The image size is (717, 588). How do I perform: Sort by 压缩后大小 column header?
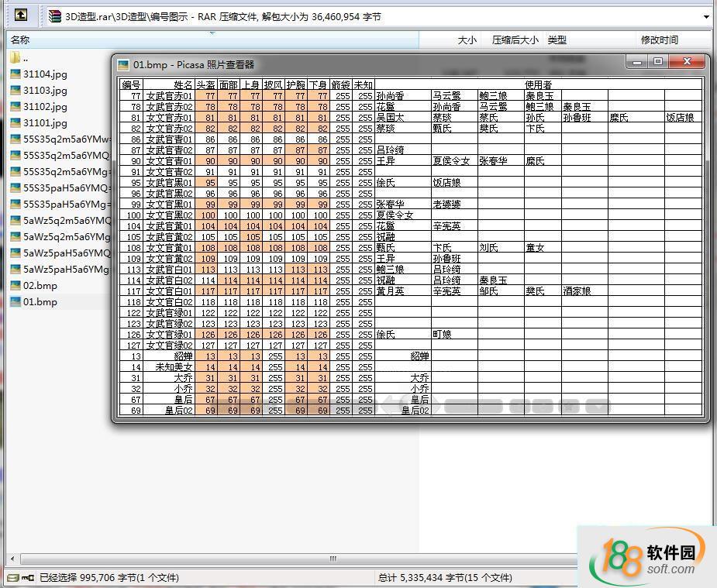point(515,40)
